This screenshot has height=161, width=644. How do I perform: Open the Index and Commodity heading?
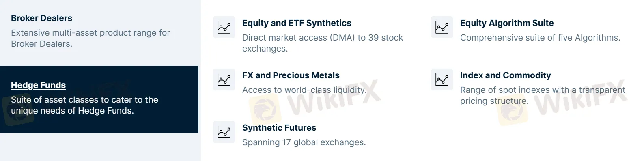click(506, 75)
